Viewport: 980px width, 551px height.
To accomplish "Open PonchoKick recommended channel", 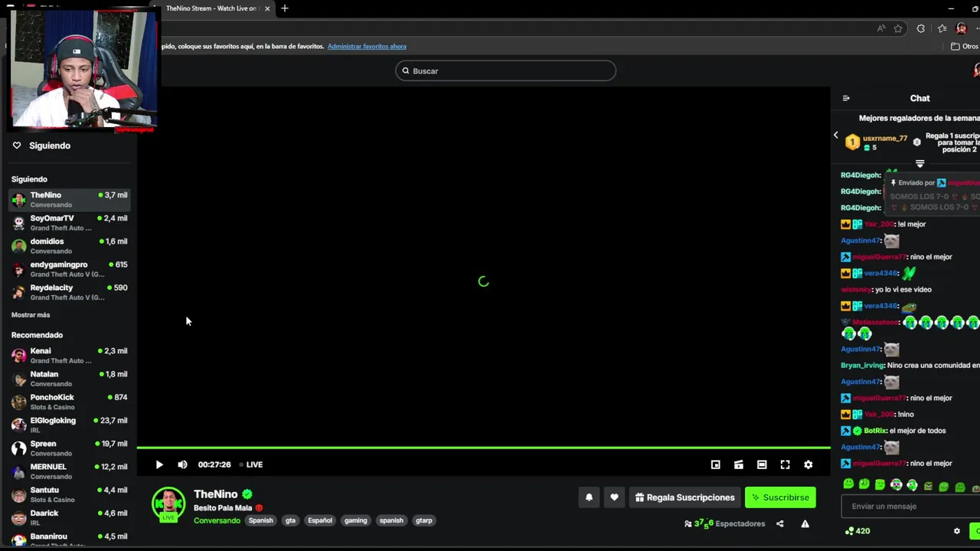I will [x=70, y=402].
